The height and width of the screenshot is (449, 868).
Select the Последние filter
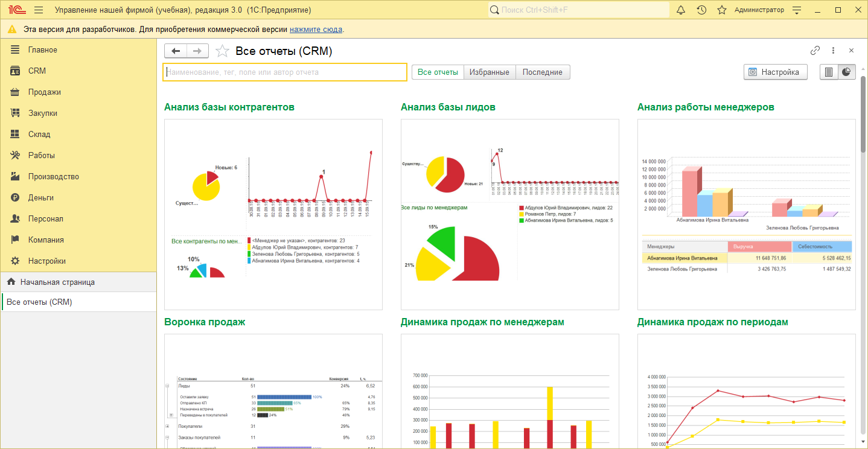(x=543, y=72)
